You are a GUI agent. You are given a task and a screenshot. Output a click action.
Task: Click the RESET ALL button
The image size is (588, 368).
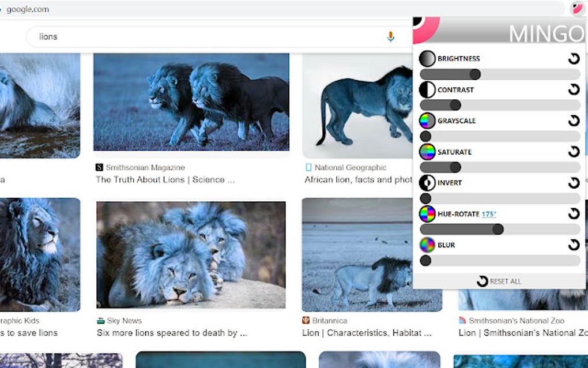[x=499, y=281]
